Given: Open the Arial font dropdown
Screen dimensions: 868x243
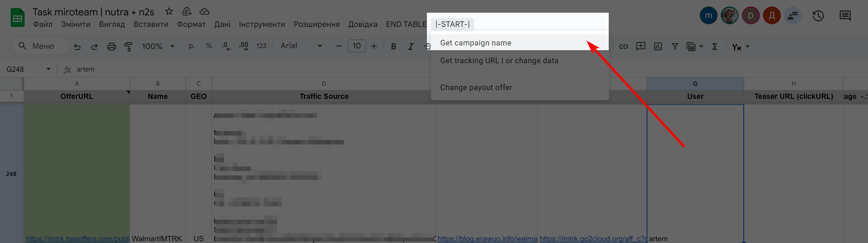Looking at the screenshot, I should [x=301, y=46].
